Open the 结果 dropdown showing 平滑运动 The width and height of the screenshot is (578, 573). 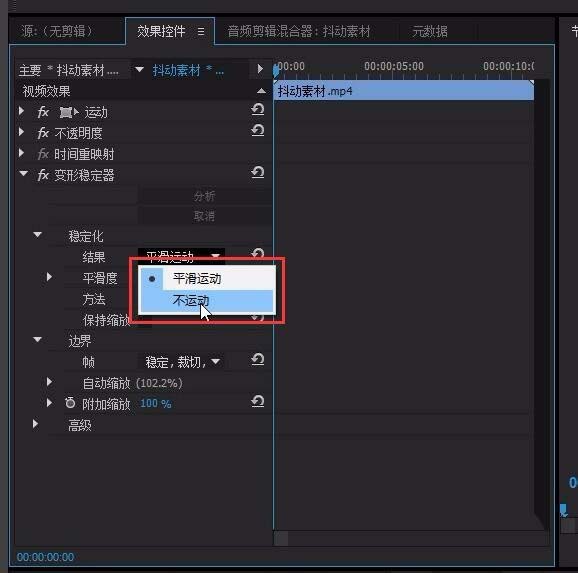click(x=181, y=256)
